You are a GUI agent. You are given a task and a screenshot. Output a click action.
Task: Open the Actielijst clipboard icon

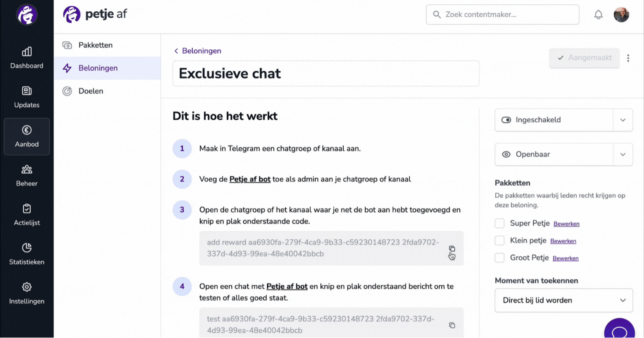(x=27, y=209)
